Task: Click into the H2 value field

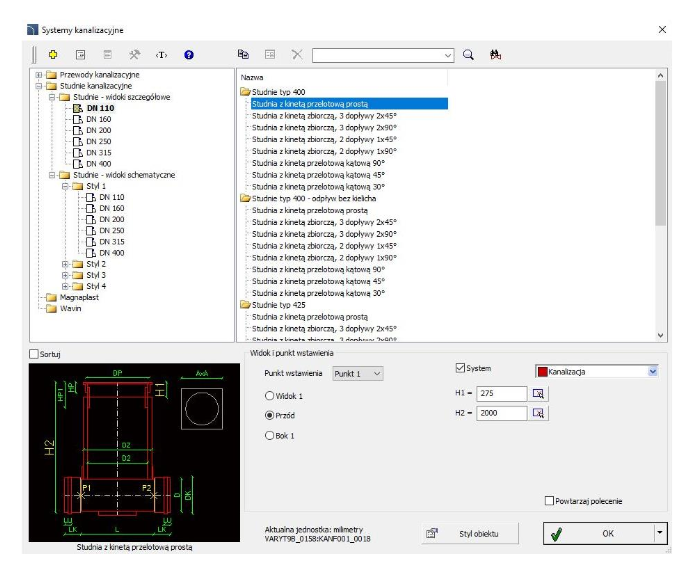Action: [x=501, y=413]
